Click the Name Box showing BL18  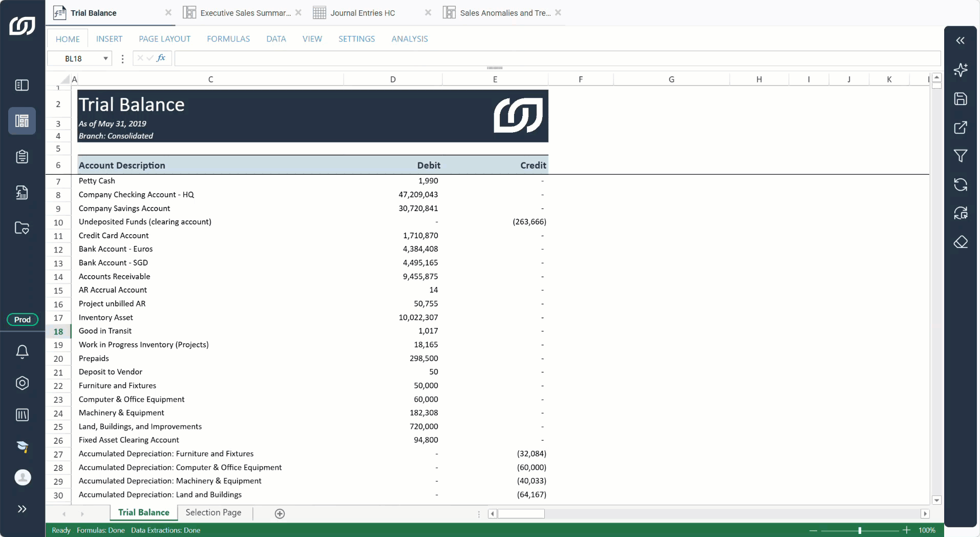coord(74,58)
